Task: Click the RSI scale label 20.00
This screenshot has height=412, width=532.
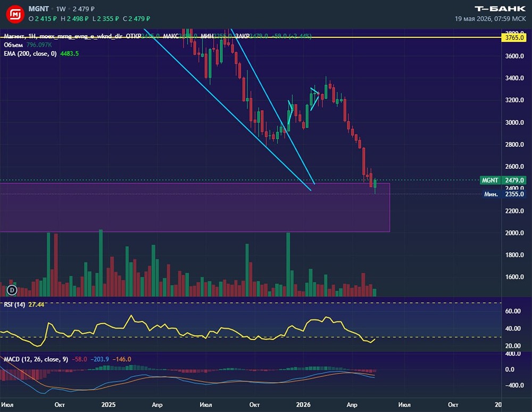Action: tap(513, 346)
